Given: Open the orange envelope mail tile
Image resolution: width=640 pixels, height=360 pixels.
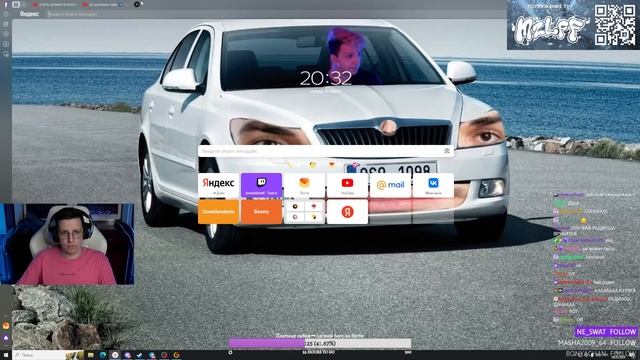Looking at the screenshot, I should (x=304, y=185).
